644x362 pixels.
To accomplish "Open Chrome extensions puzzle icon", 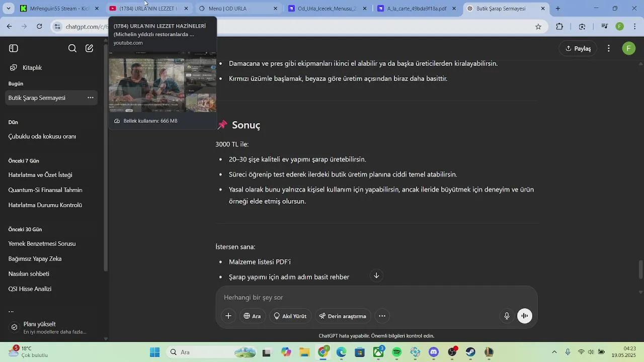I will tap(559, 27).
